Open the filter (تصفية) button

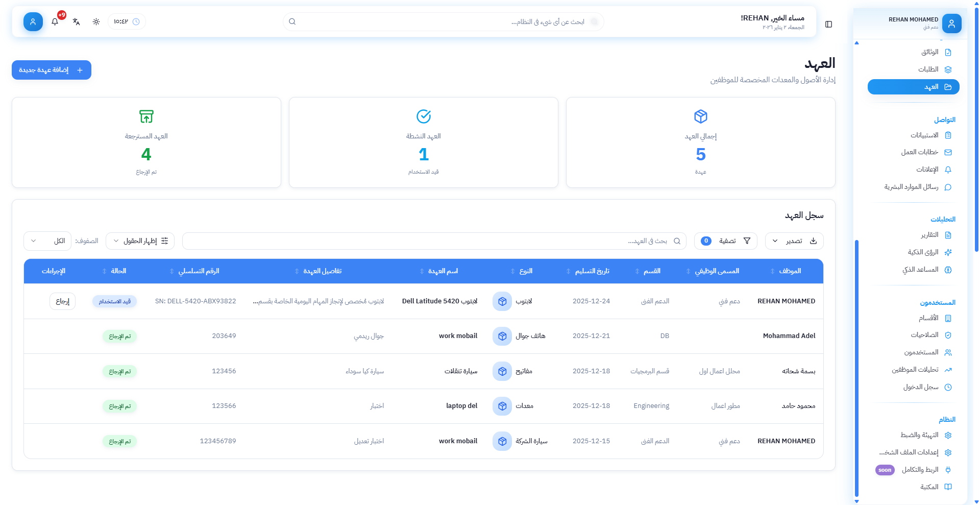click(725, 241)
